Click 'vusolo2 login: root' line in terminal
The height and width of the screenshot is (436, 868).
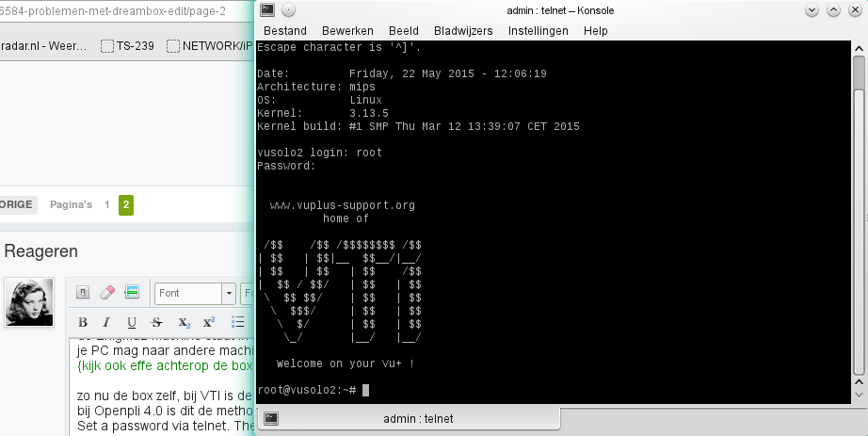pos(320,153)
